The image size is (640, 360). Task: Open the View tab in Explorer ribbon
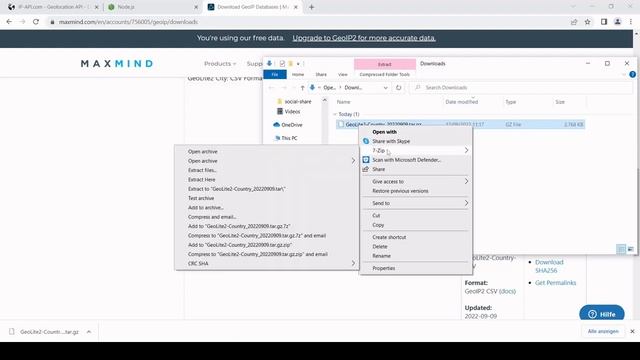click(x=343, y=75)
